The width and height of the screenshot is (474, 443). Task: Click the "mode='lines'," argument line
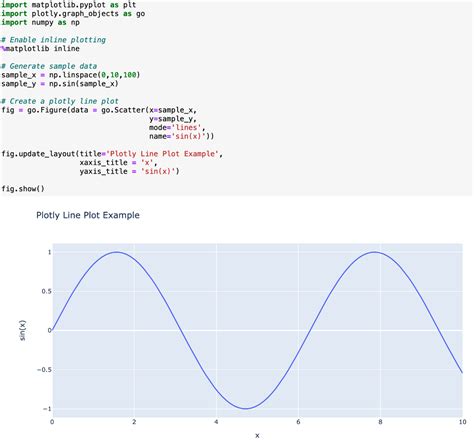(x=177, y=128)
